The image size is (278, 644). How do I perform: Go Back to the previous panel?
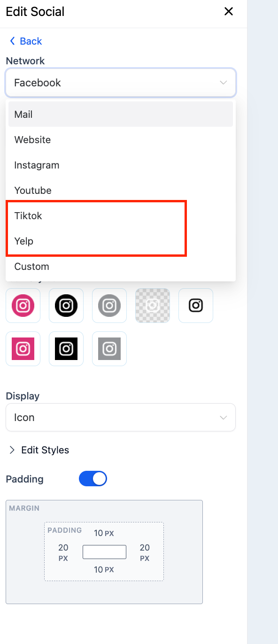coord(26,41)
